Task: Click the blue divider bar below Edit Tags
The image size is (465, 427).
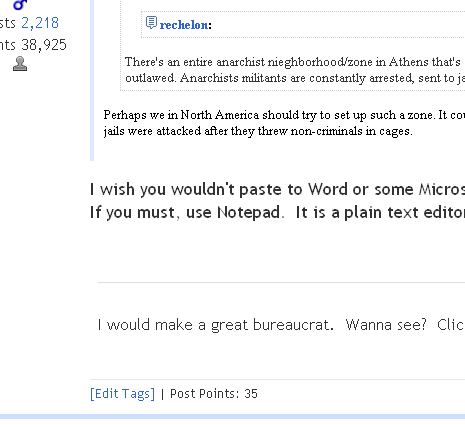Action: pyautogui.click(x=232, y=417)
